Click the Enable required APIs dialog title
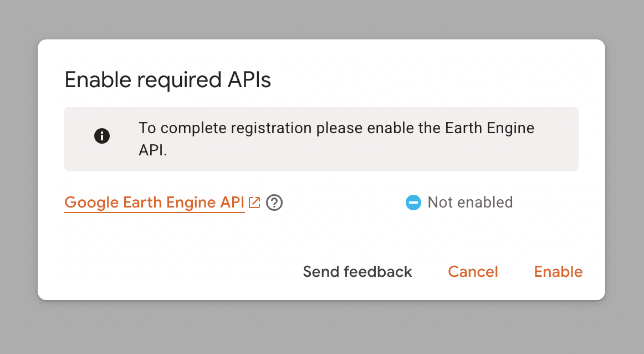The width and height of the screenshot is (644, 354). [168, 80]
